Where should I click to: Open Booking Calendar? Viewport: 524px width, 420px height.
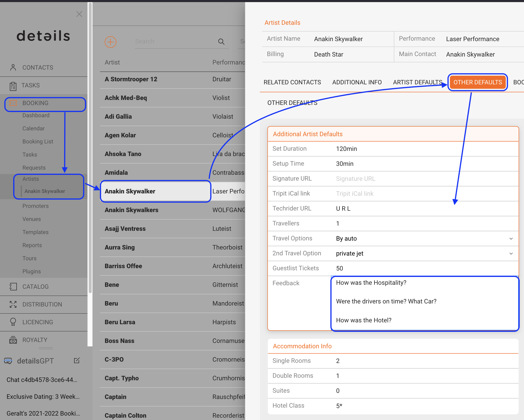pyautogui.click(x=33, y=128)
